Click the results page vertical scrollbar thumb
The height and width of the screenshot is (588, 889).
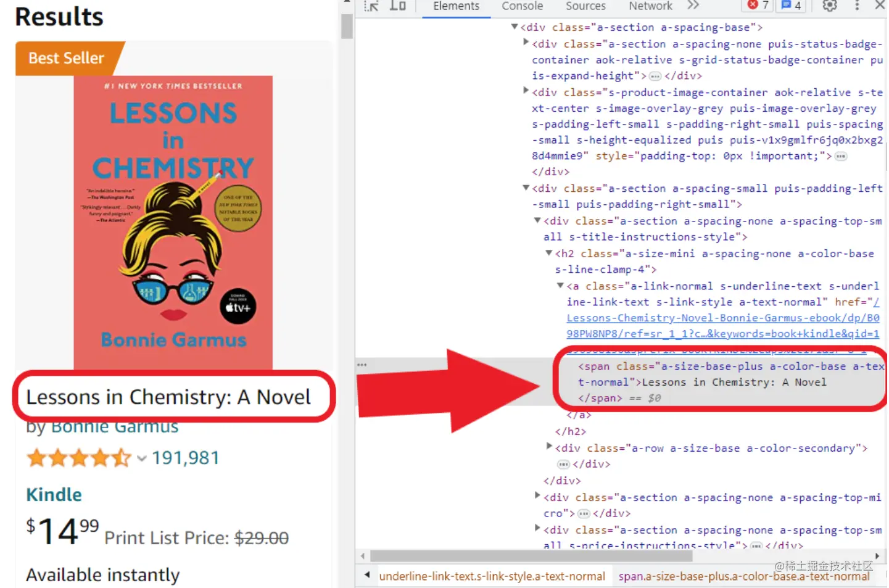click(347, 26)
